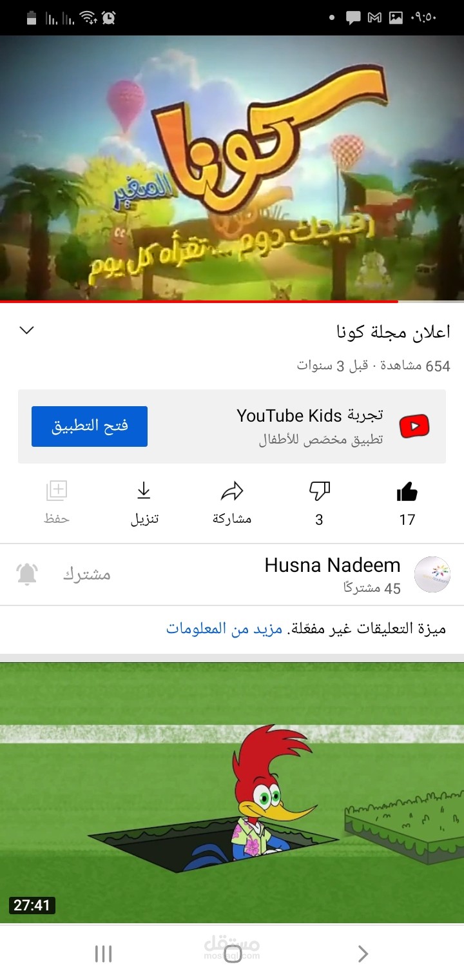Toggle the subscribed (مشترك) button
464x980 pixels.
click(x=87, y=574)
